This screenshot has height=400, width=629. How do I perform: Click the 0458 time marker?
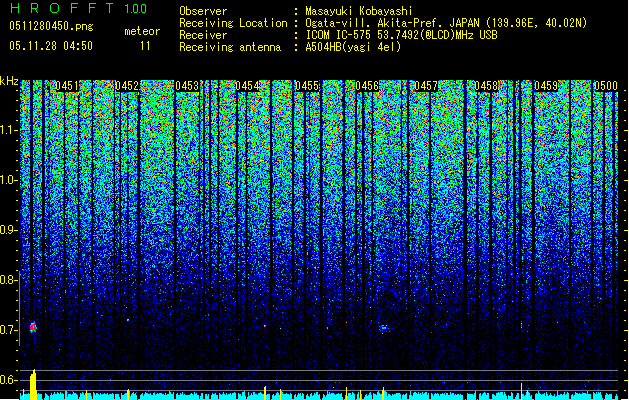(x=486, y=86)
